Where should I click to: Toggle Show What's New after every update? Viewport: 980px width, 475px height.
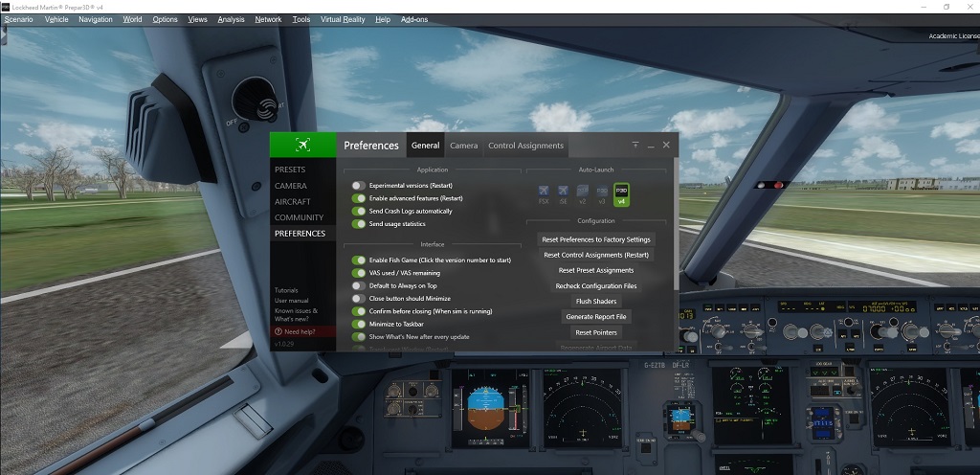tap(359, 337)
